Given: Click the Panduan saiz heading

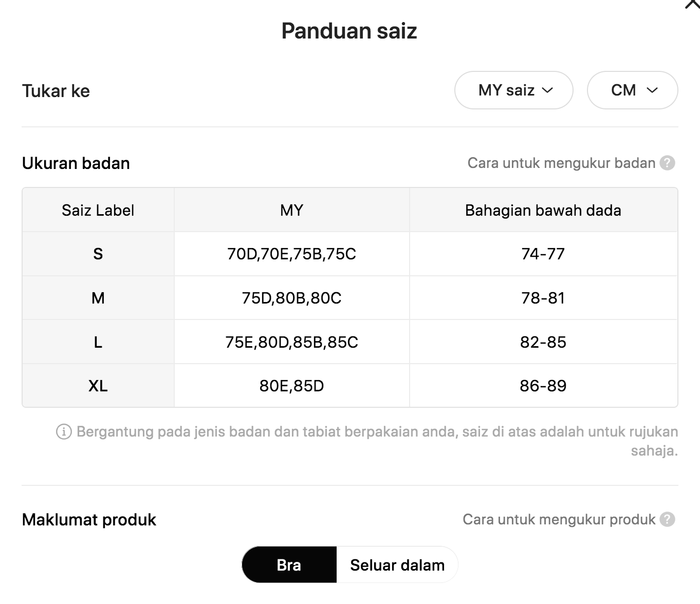Looking at the screenshot, I should coord(349,31).
